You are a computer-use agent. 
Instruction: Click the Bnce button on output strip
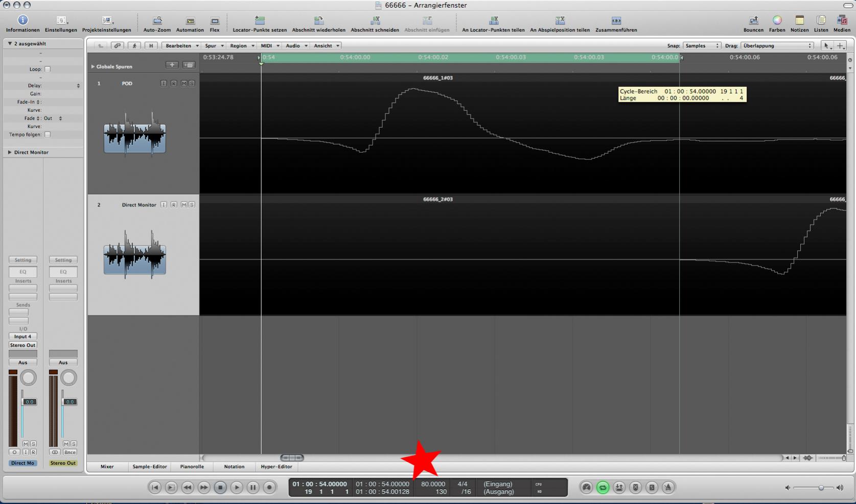(70, 452)
